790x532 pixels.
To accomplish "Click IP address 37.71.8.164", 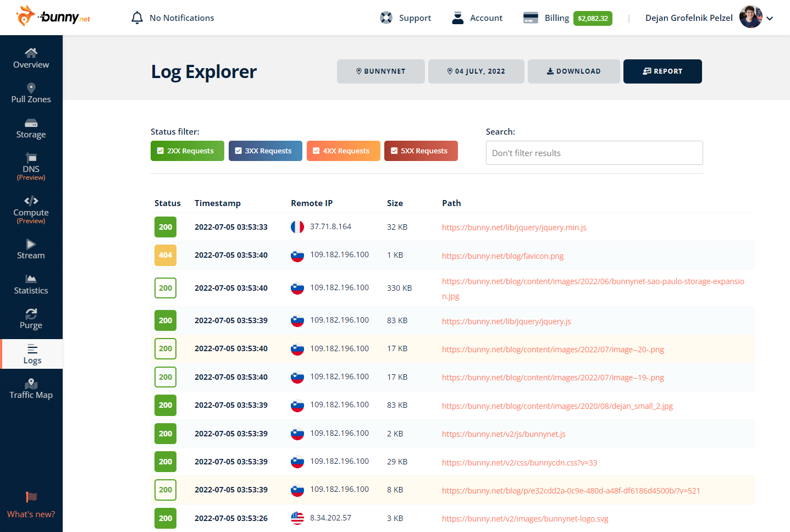I will coord(330,226).
